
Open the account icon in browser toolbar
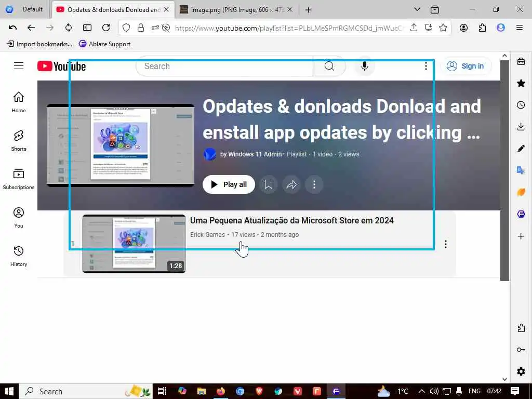(464, 28)
